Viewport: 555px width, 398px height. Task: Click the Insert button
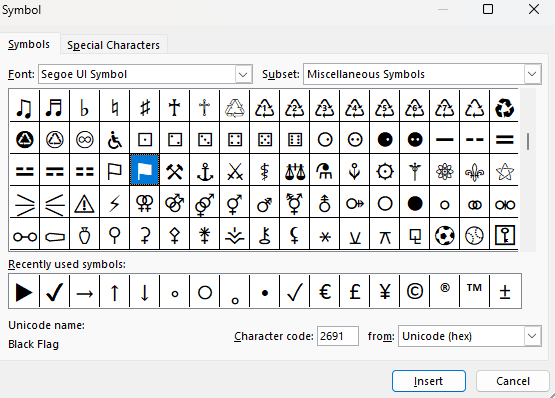click(429, 381)
